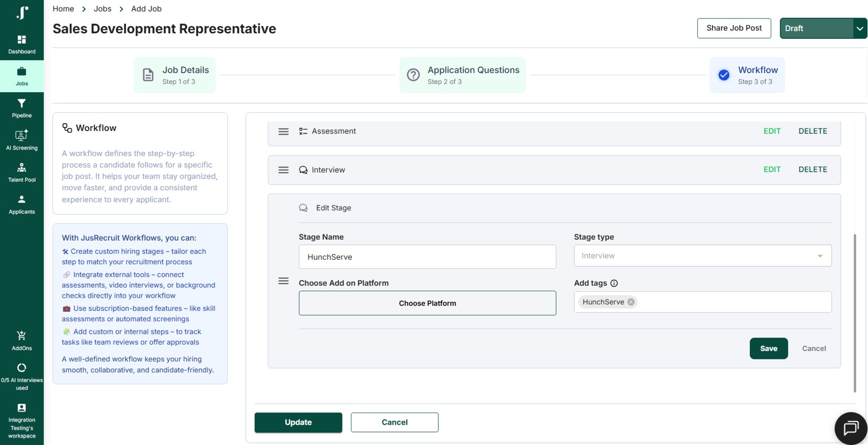Open the Jobs briefcase icon
Image resolution: width=868 pixels, height=445 pixels.
tap(22, 71)
